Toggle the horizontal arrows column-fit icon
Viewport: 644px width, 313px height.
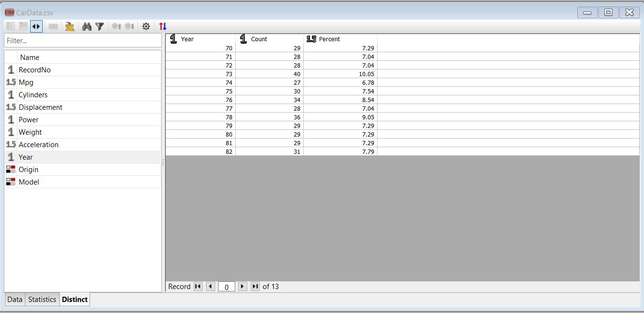36,26
